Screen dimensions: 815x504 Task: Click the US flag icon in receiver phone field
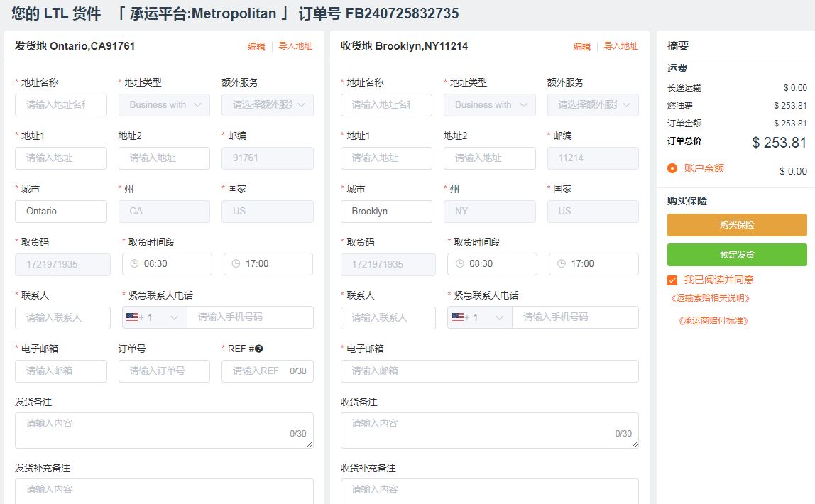pos(457,317)
